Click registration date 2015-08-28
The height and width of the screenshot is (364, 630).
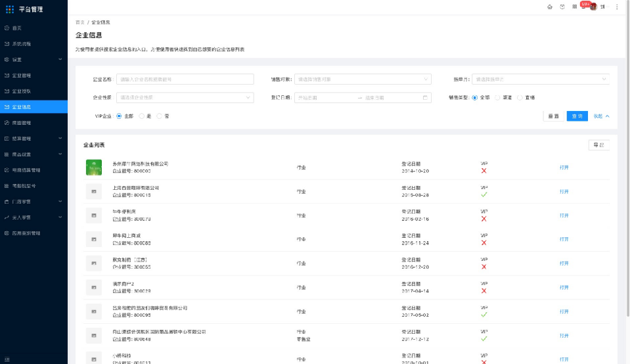415,195
